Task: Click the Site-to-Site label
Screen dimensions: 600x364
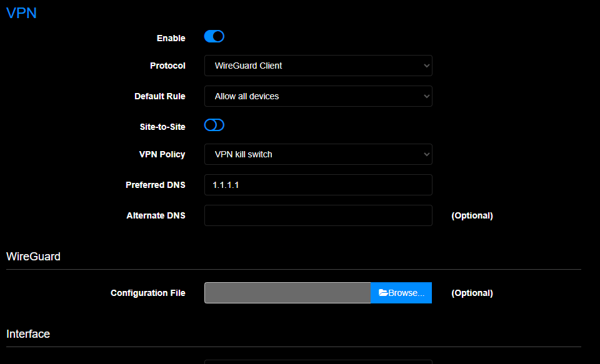Action: [x=162, y=127]
